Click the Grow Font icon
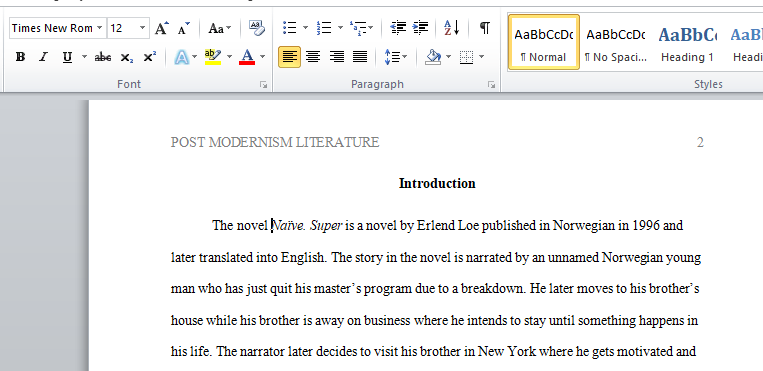 (x=162, y=28)
